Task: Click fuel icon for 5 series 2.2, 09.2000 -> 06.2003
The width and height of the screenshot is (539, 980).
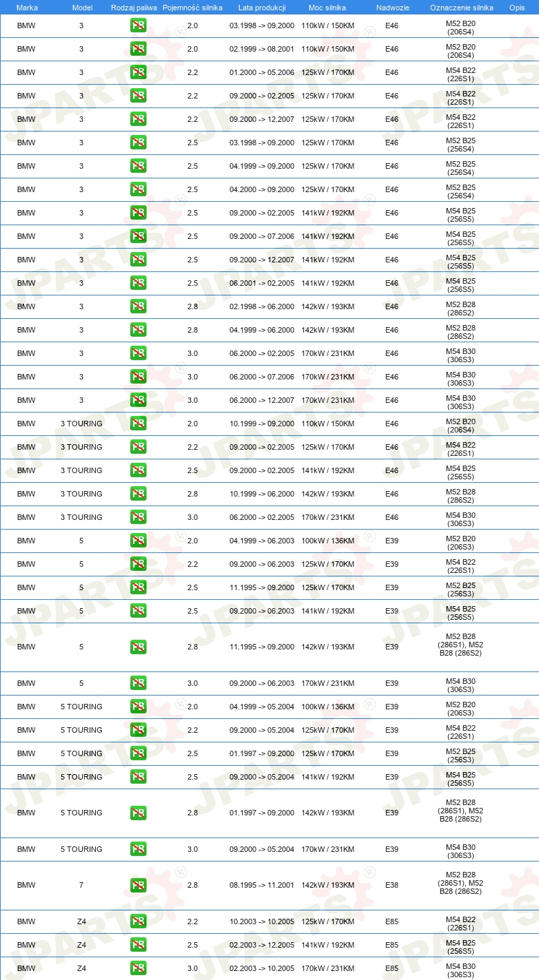Action: [138, 564]
